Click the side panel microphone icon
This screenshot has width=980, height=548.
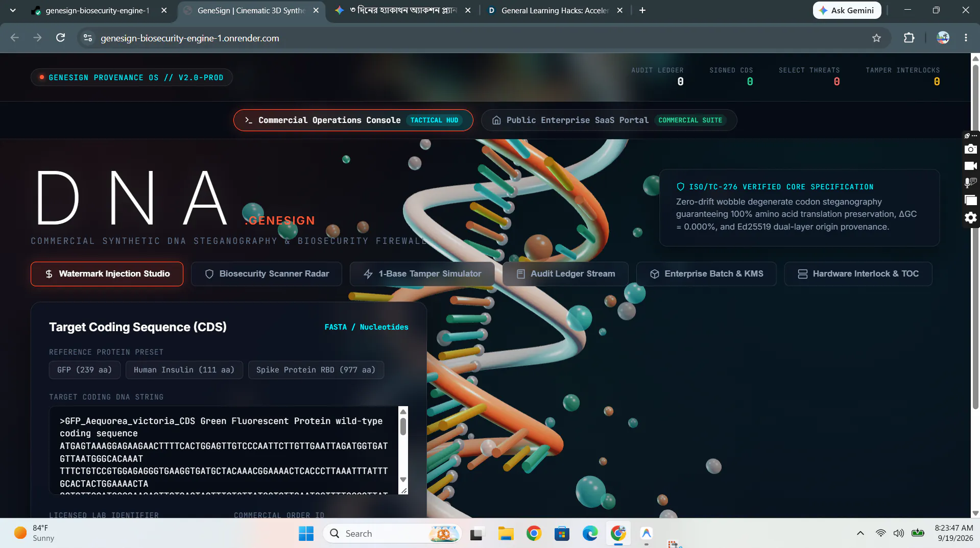(x=970, y=183)
